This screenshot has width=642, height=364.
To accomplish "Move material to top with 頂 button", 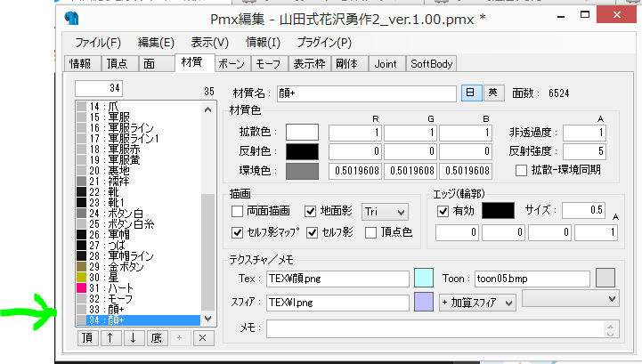I will (87, 338).
